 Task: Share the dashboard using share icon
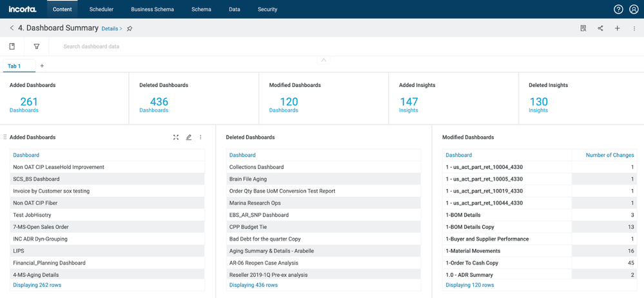pyautogui.click(x=600, y=28)
